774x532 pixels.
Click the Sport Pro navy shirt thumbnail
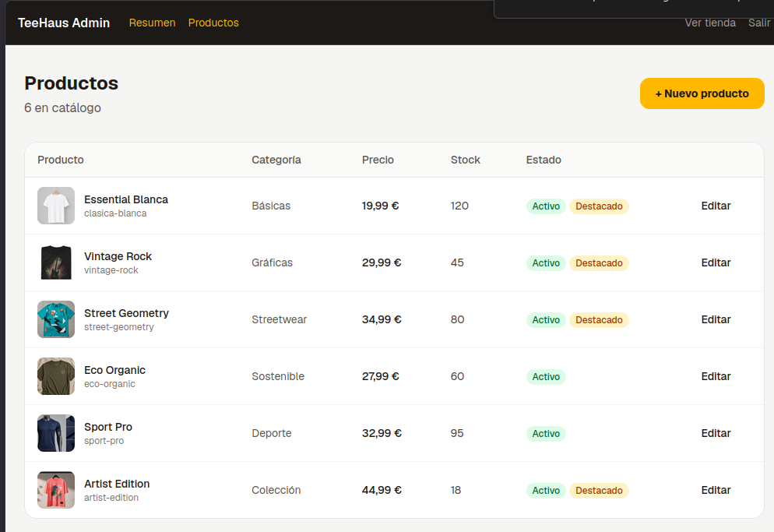[x=56, y=433]
